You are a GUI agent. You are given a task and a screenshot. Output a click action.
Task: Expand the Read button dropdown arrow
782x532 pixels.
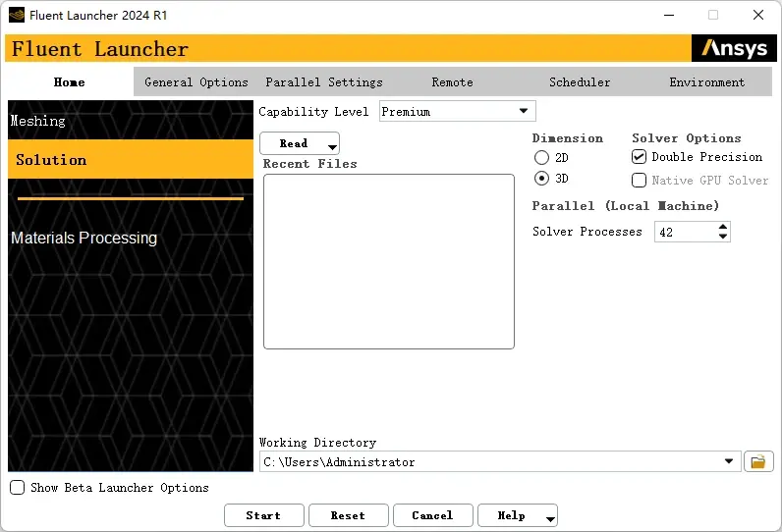(x=332, y=146)
